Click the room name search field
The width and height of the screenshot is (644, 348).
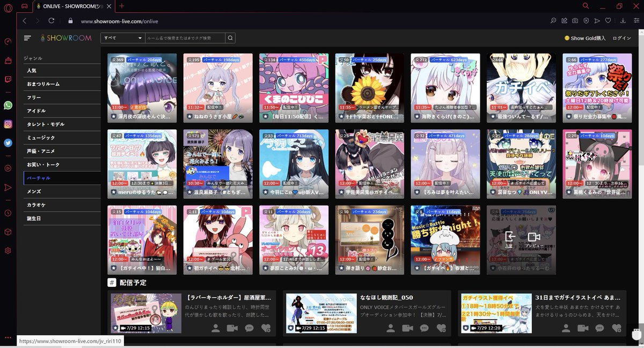coord(185,38)
